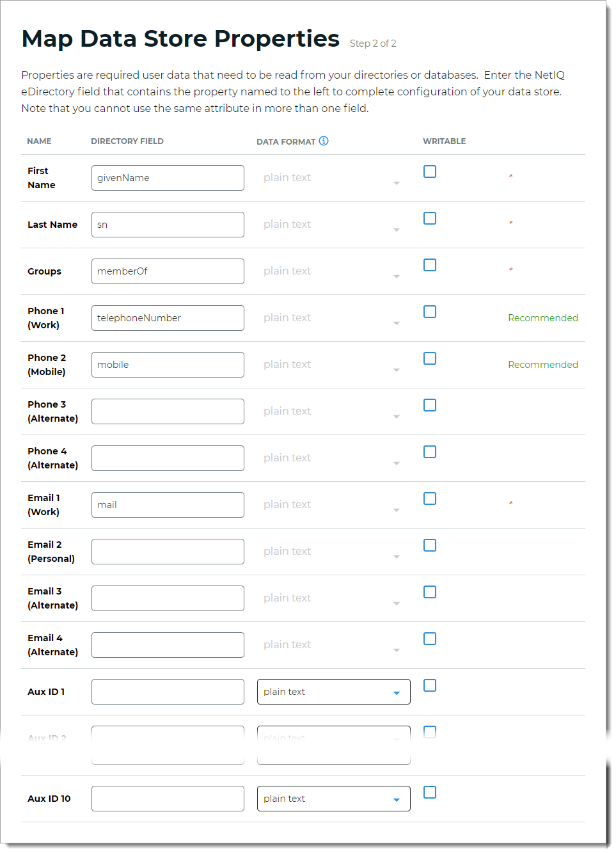Click the memberOf input for Groups
616x853 pixels.
[x=168, y=271]
